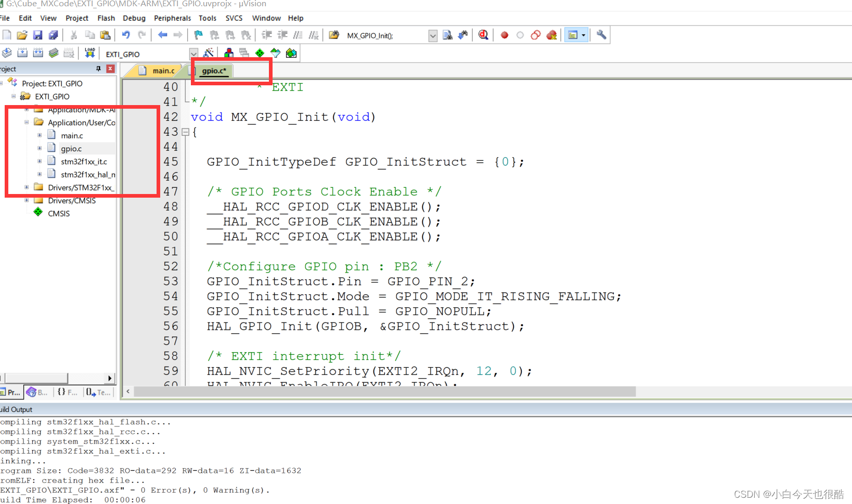Toggle a bookmark at current line
852x504 pixels.
click(198, 35)
